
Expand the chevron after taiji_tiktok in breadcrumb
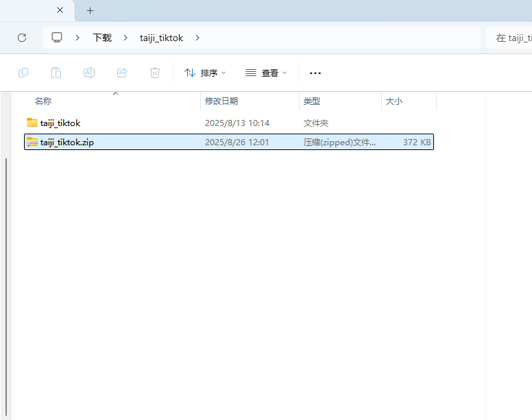pos(197,38)
